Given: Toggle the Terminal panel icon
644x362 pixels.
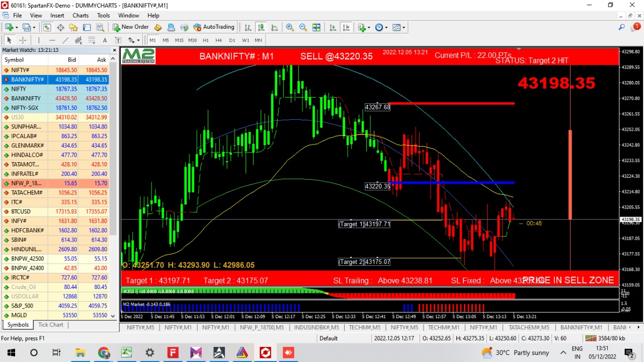Looking at the screenshot, I should 87,27.
